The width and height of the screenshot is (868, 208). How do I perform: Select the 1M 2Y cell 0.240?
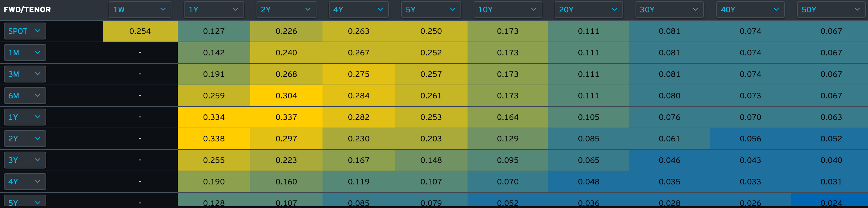[x=286, y=53]
